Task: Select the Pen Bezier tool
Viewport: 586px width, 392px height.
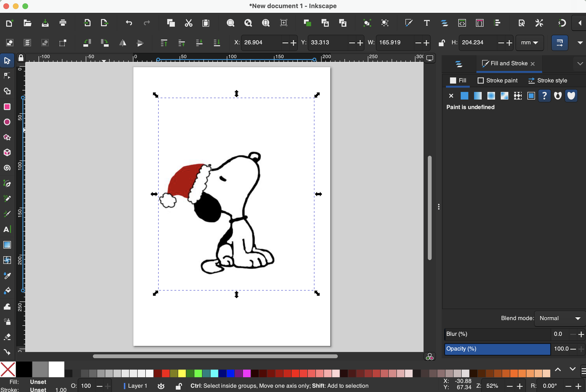Action: pos(7,184)
